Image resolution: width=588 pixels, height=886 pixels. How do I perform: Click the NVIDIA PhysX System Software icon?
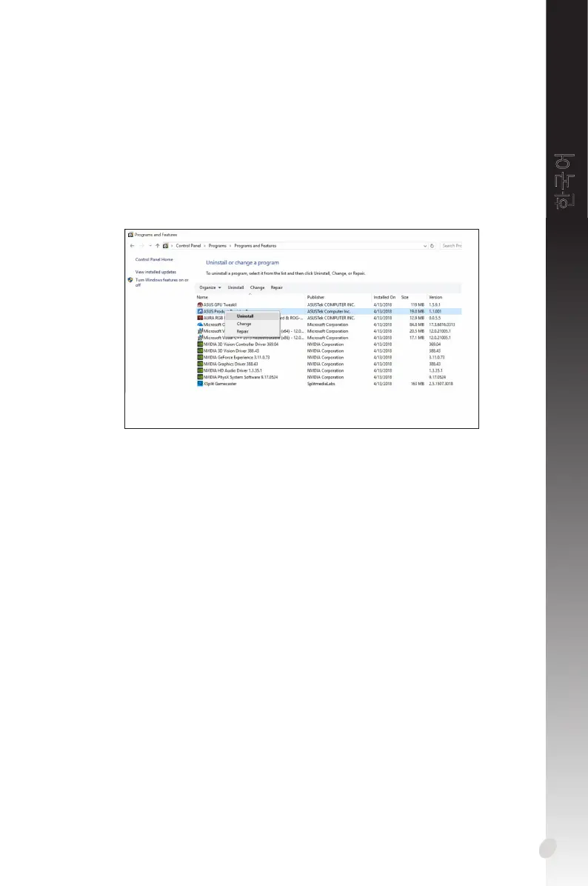tap(200, 377)
